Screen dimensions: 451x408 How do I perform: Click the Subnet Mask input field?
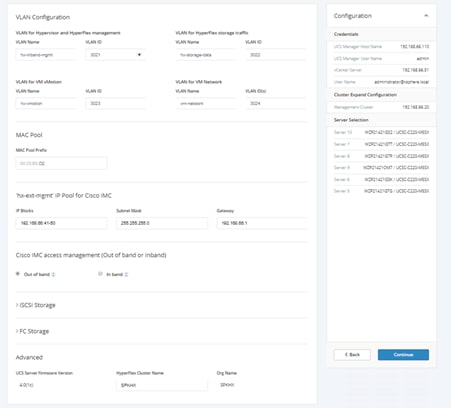[162, 223]
